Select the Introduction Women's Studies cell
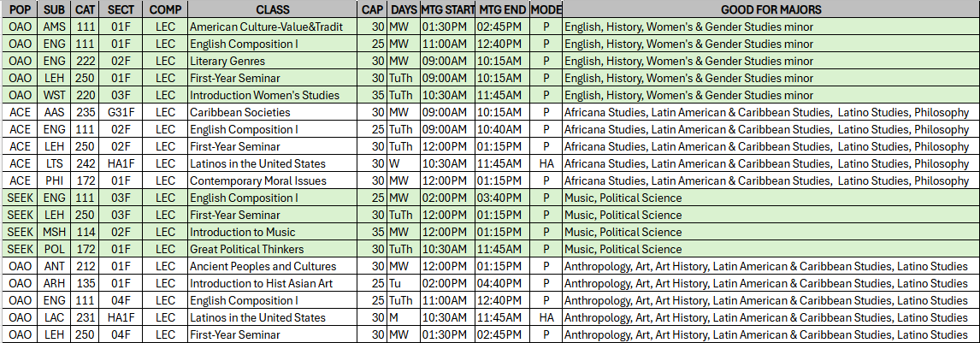Screen dimensions: 980x343 (x=273, y=96)
